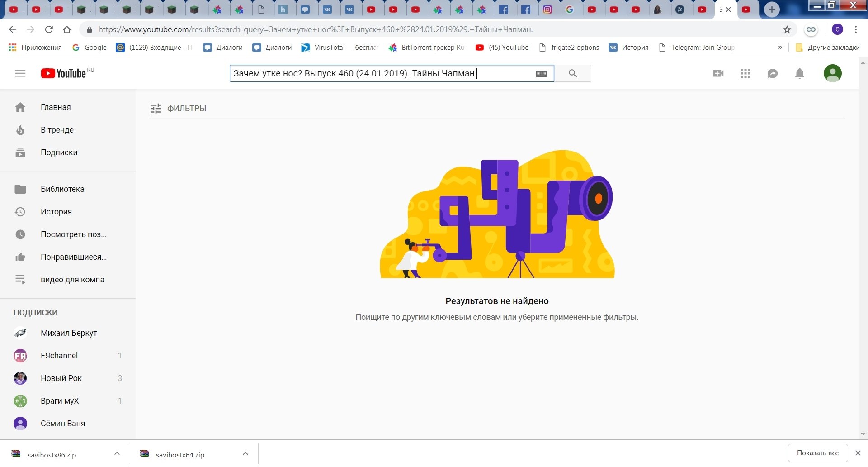Click the page scrollbar down arrow

863,434
